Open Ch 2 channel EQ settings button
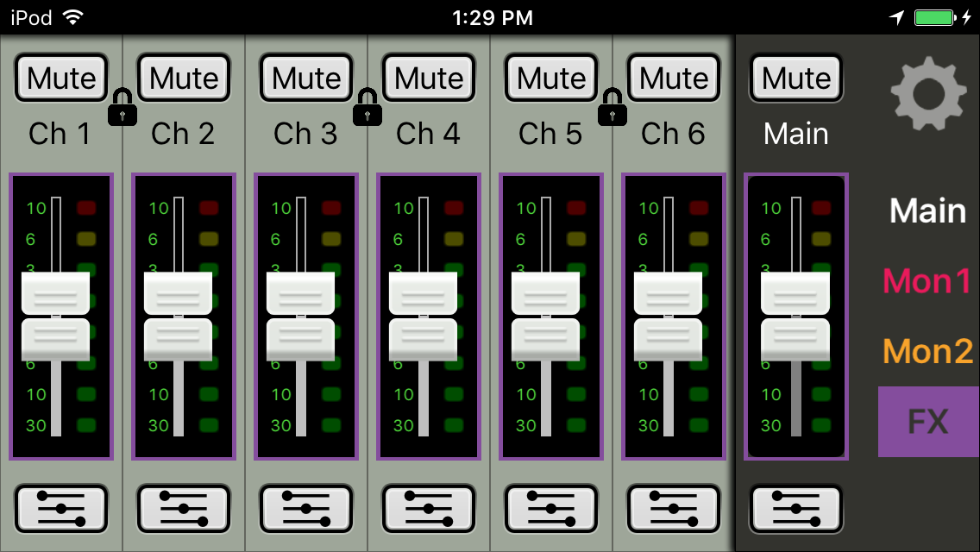The image size is (980, 552). click(184, 508)
